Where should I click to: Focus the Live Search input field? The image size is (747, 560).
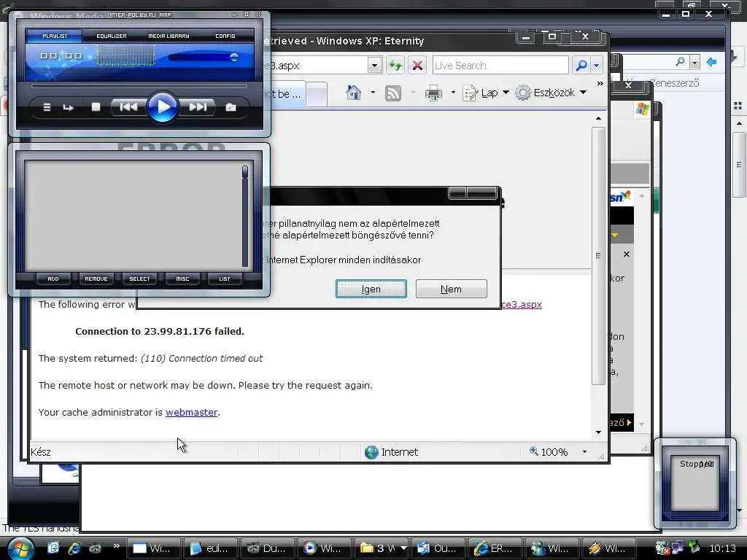(x=500, y=65)
